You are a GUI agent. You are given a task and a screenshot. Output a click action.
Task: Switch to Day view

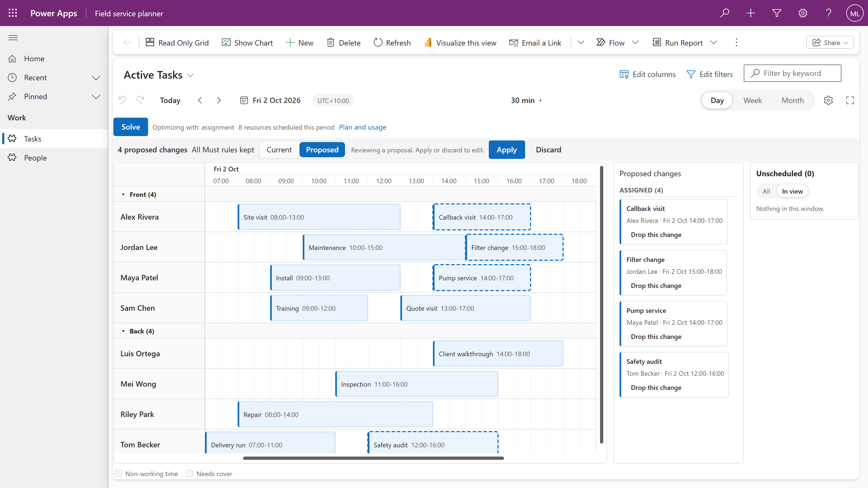click(717, 100)
